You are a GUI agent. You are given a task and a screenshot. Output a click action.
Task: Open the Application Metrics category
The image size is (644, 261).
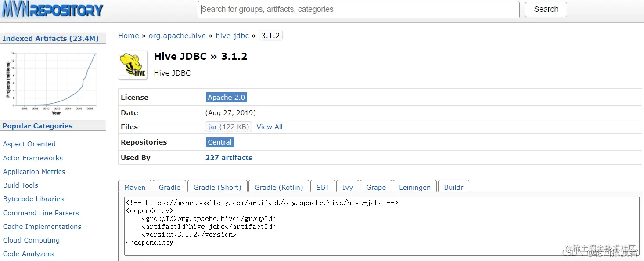(34, 171)
